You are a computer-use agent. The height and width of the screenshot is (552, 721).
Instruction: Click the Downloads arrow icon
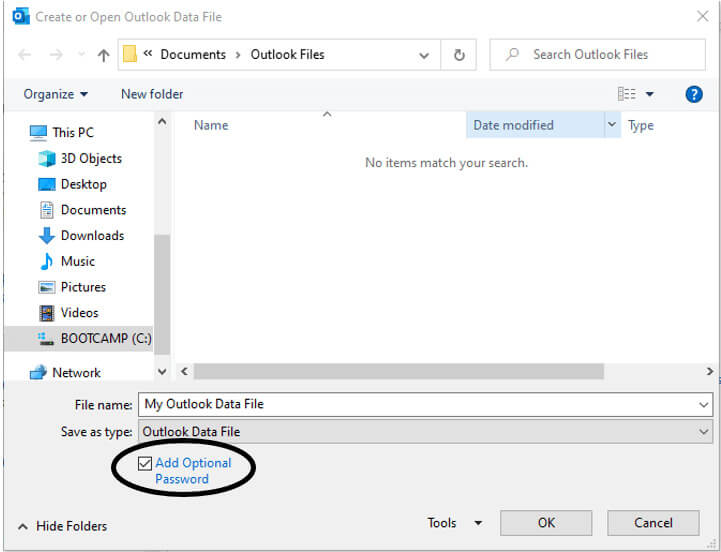(x=46, y=236)
